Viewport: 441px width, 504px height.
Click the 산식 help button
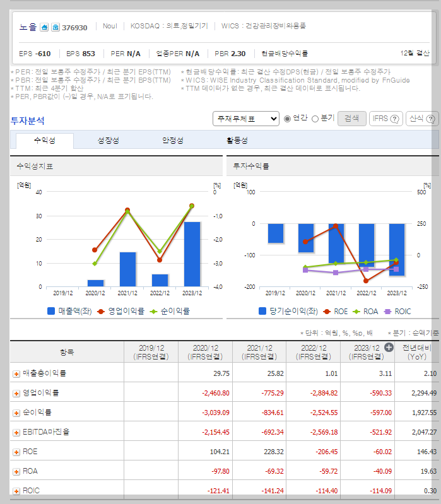tap(422, 119)
